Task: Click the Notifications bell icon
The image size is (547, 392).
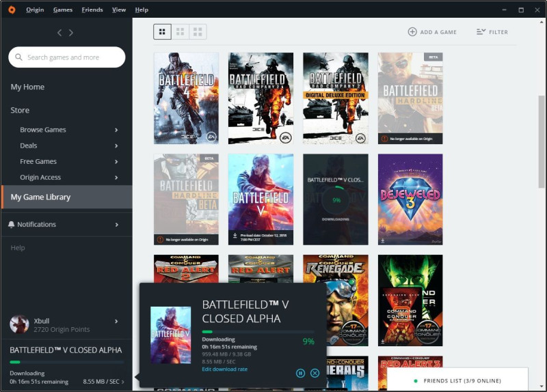Action: coord(12,225)
